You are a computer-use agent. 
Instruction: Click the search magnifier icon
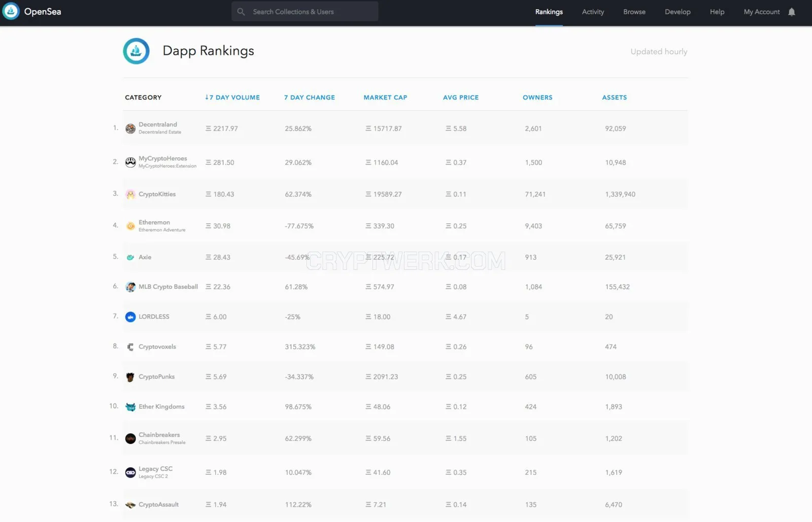[241, 12]
